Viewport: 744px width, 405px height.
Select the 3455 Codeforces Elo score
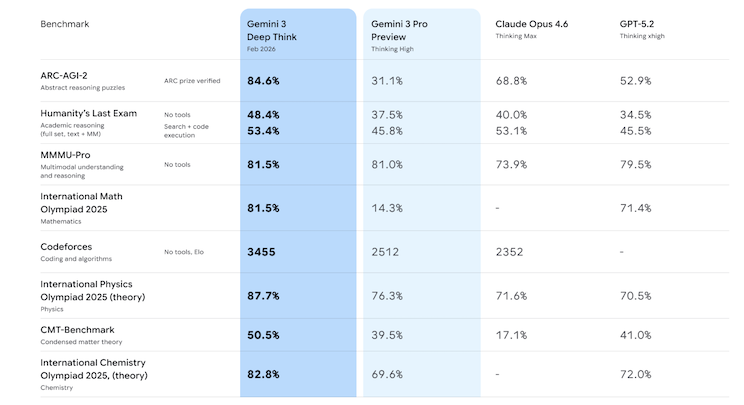point(261,252)
